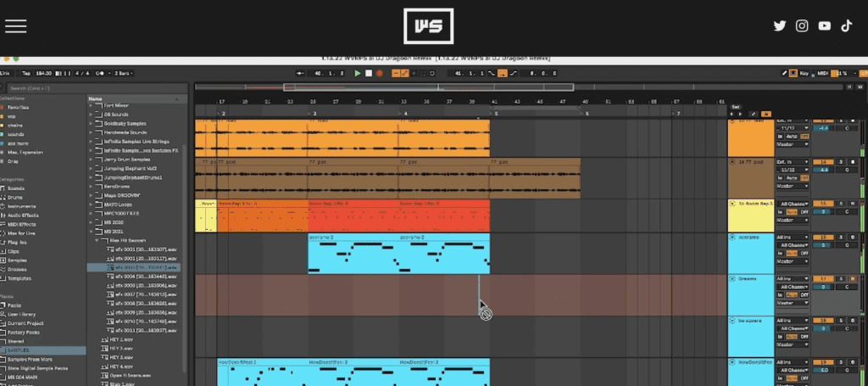868x386 pixels.
Task: Tap the Tap tempo button
Action: coord(26,73)
